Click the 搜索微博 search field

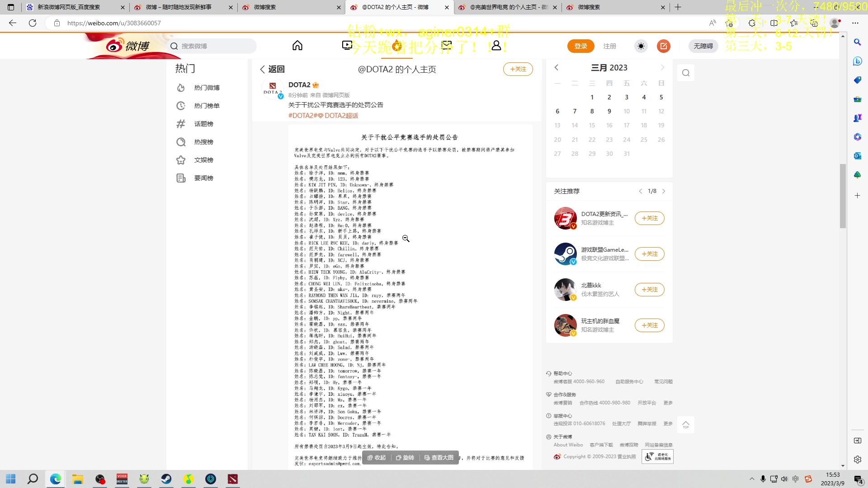tap(211, 46)
